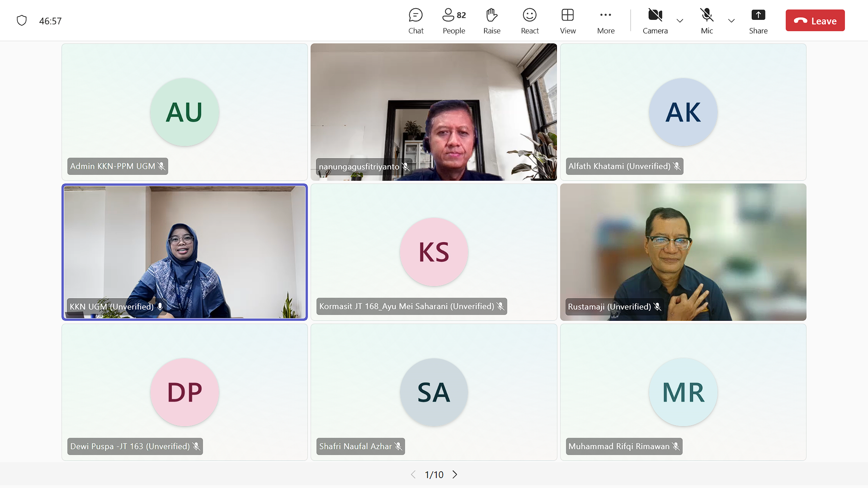Viewport: 868px width, 488px height.
Task: Select nanungagusfitriyanto video tile
Action: [433, 112]
